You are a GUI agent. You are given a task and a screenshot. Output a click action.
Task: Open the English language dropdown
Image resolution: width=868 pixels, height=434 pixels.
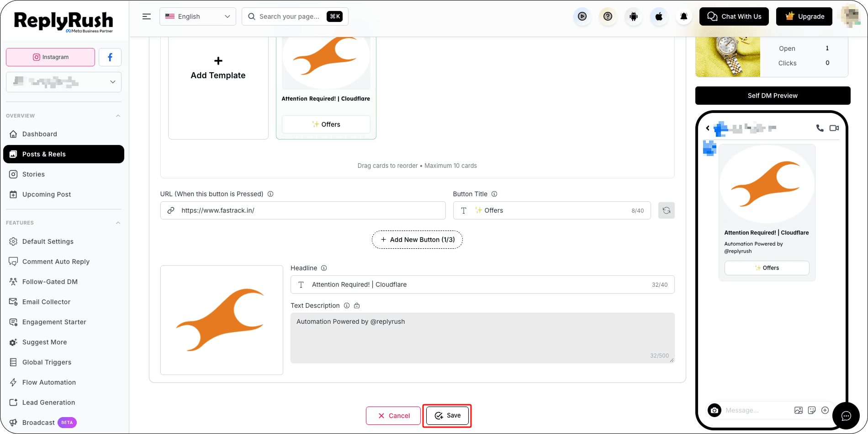(198, 16)
